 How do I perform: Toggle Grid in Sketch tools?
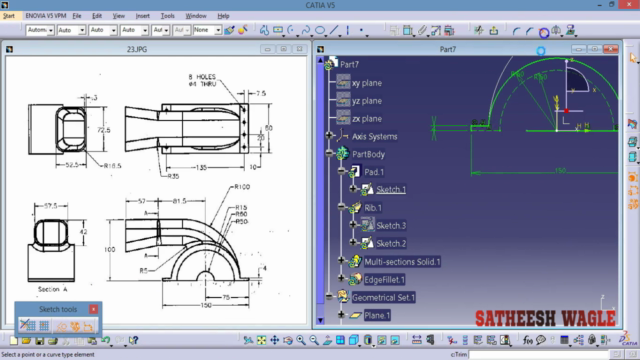point(27,326)
